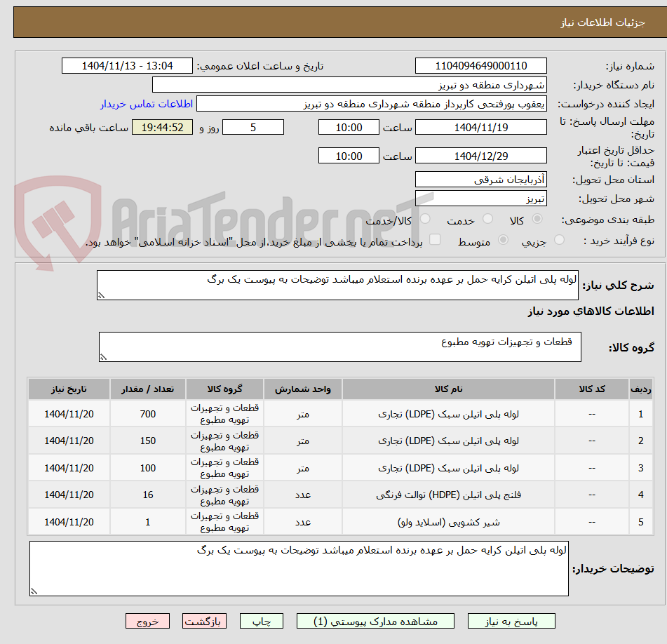
Task: Open اطلاعات تماس خریدار link
Action: 147,104
